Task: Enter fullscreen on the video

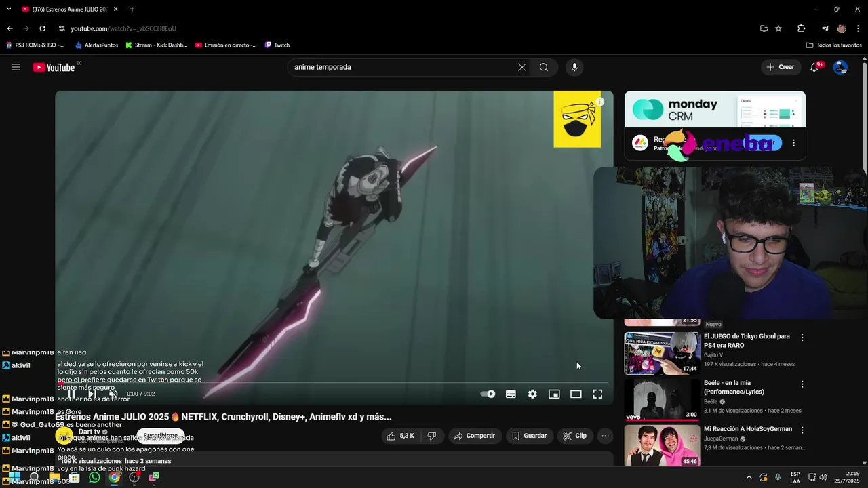Action: coord(597,394)
